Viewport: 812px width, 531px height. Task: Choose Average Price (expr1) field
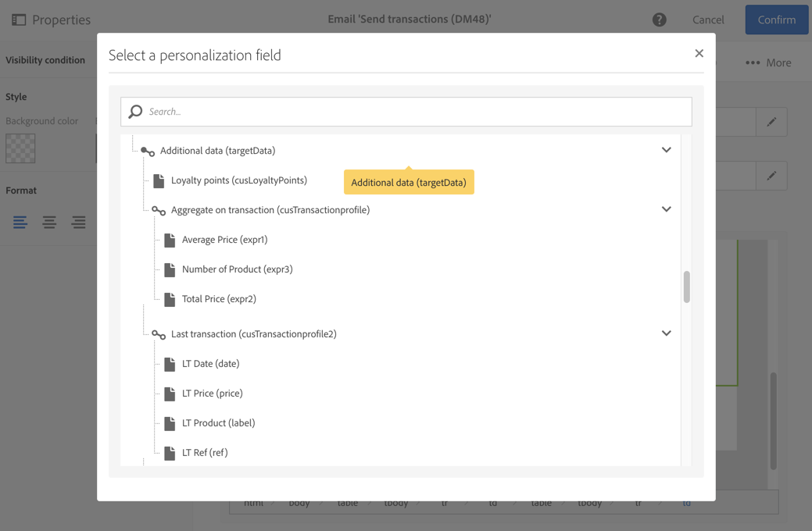[x=224, y=240]
